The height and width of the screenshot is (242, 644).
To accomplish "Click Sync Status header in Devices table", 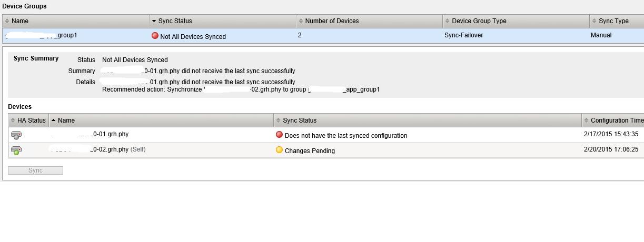I will tap(300, 120).
